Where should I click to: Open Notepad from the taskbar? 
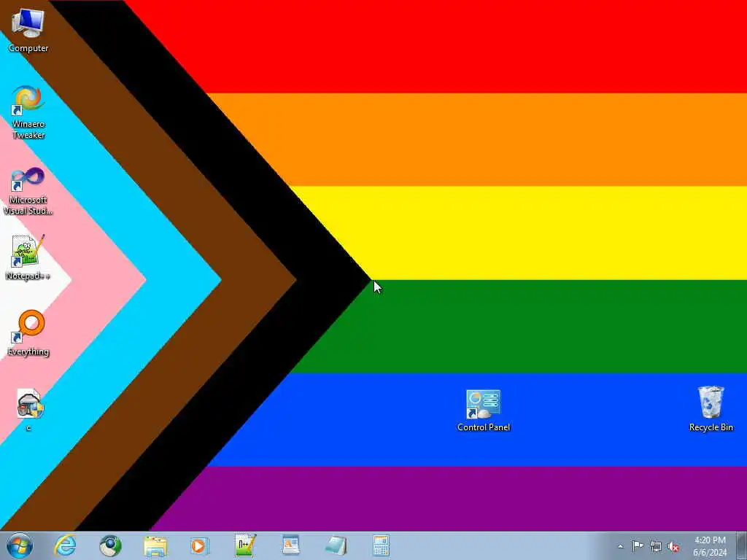tap(336, 545)
